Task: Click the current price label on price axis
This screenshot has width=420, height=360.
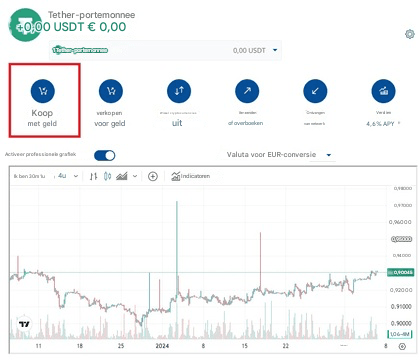Action: 400,272
